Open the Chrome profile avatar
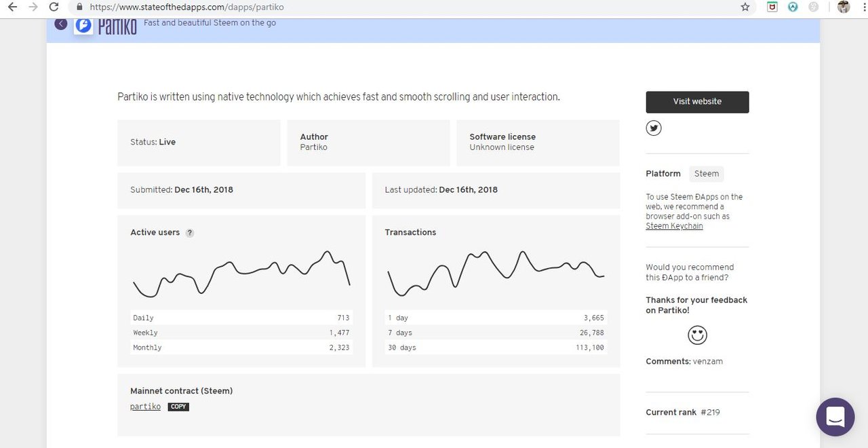 point(844,7)
